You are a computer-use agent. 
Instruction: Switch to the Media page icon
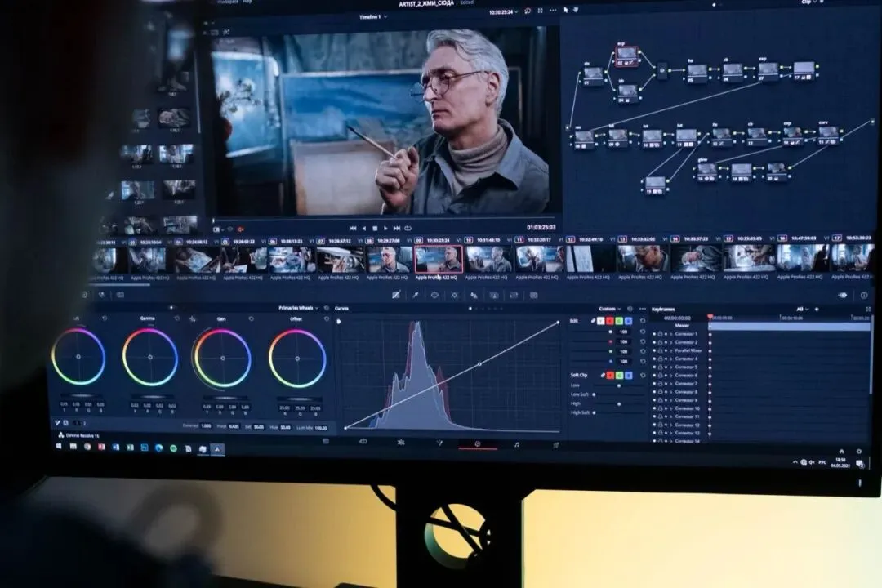click(x=326, y=442)
